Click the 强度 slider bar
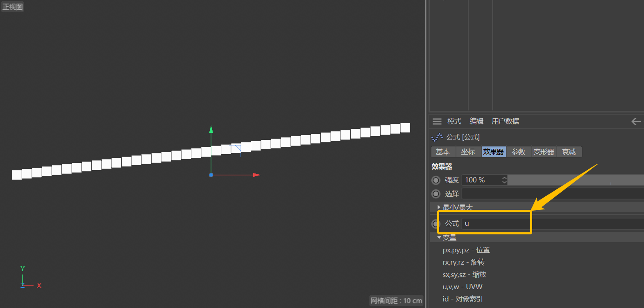644x308 pixels. pyautogui.click(x=576, y=180)
